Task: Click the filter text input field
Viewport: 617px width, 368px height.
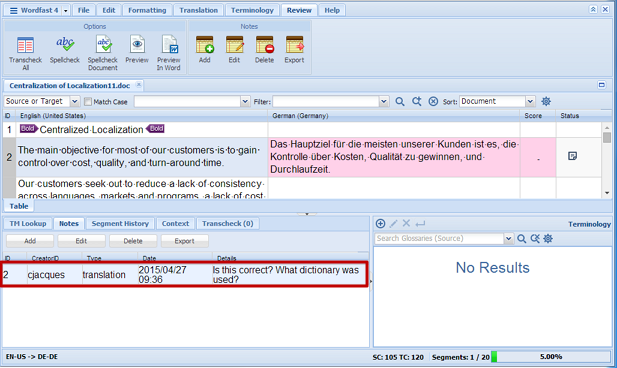Action: click(x=326, y=102)
